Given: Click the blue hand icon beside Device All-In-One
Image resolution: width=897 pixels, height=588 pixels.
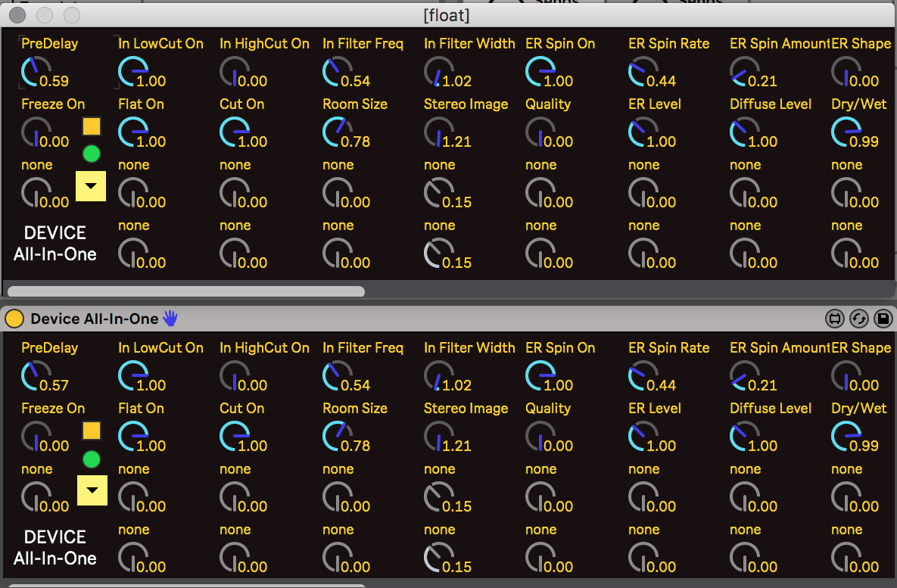Looking at the screenshot, I should coord(170,319).
